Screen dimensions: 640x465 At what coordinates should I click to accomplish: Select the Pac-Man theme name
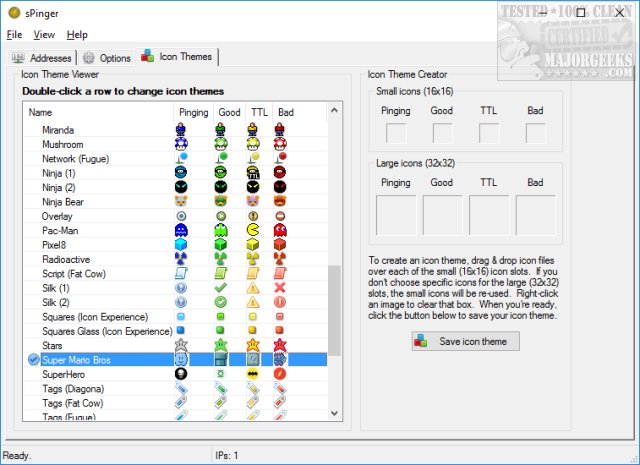tap(60, 231)
